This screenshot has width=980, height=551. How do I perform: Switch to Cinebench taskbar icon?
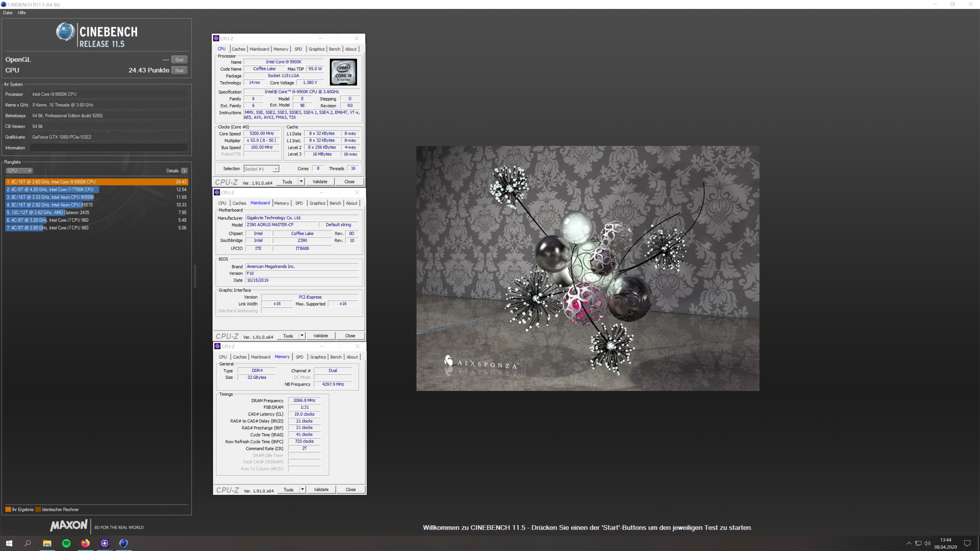(x=124, y=543)
